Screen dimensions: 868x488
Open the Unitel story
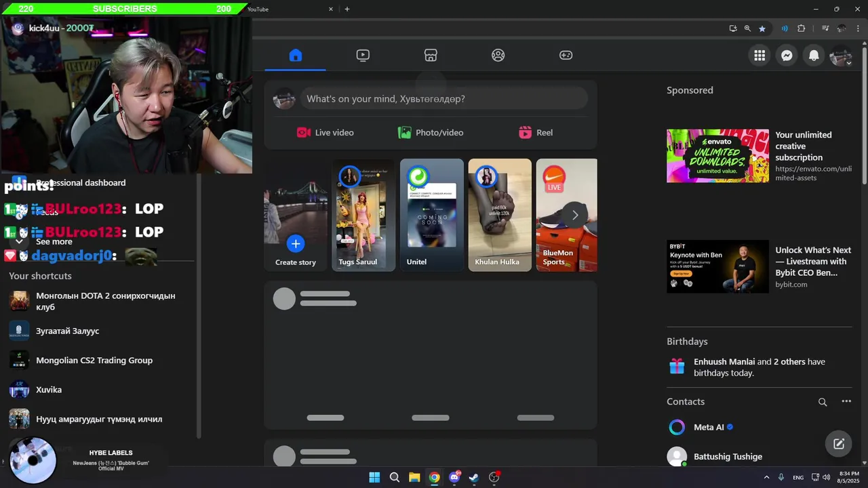(x=432, y=215)
